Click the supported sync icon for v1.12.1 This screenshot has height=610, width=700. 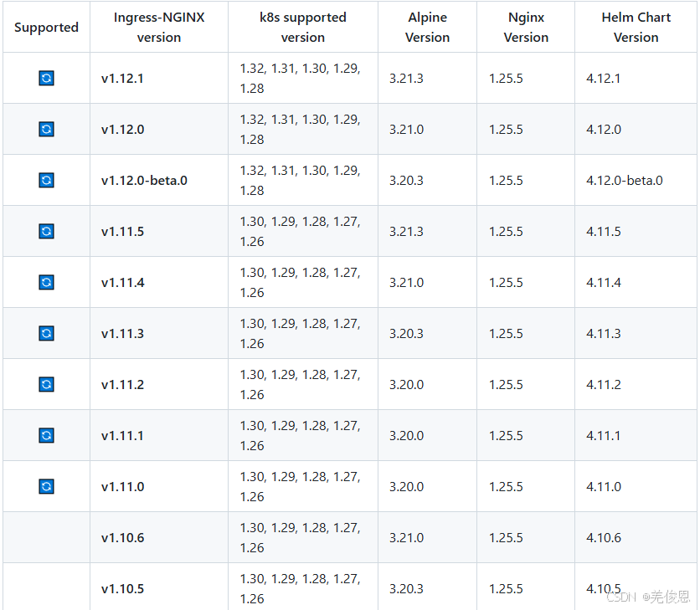(x=46, y=78)
